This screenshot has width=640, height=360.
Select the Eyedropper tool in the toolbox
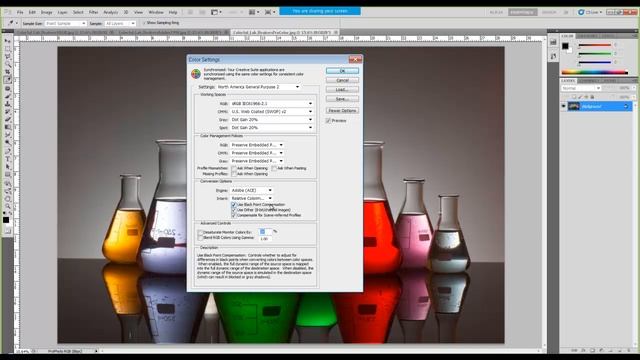(7, 80)
